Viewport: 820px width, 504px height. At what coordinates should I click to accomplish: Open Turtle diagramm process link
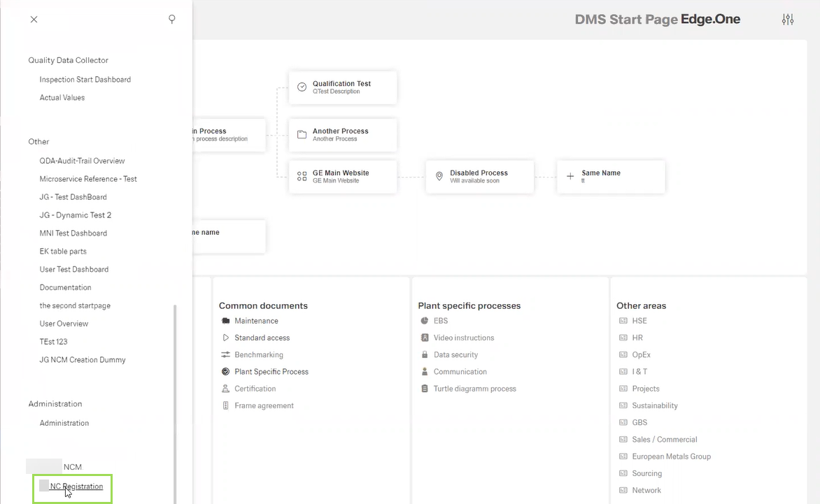click(474, 389)
